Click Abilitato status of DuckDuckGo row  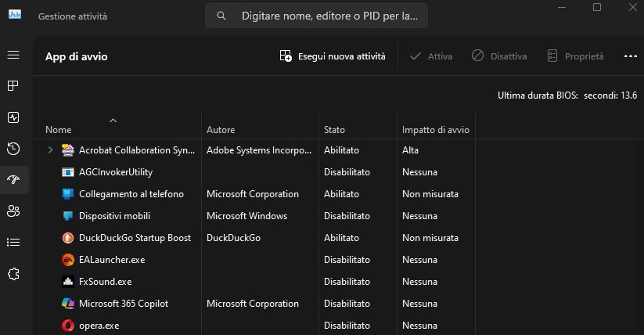[x=341, y=238]
